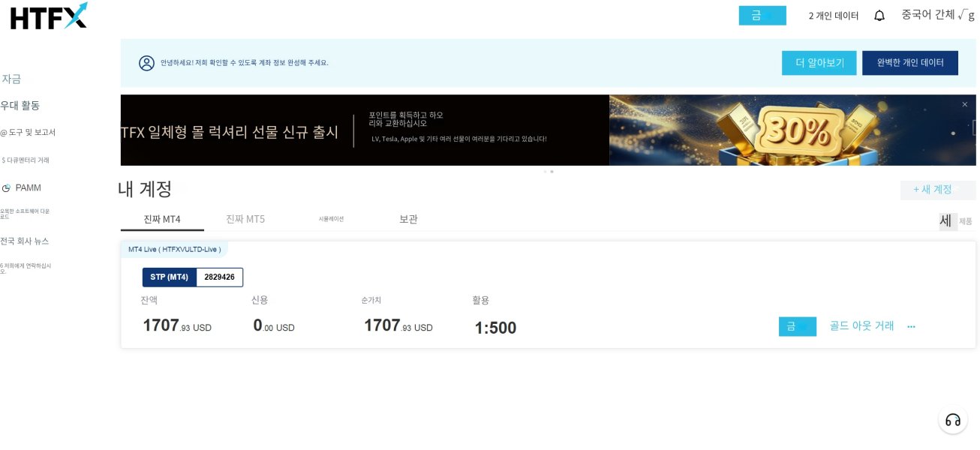Switch to the 진짜 MT5 tab

click(245, 219)
